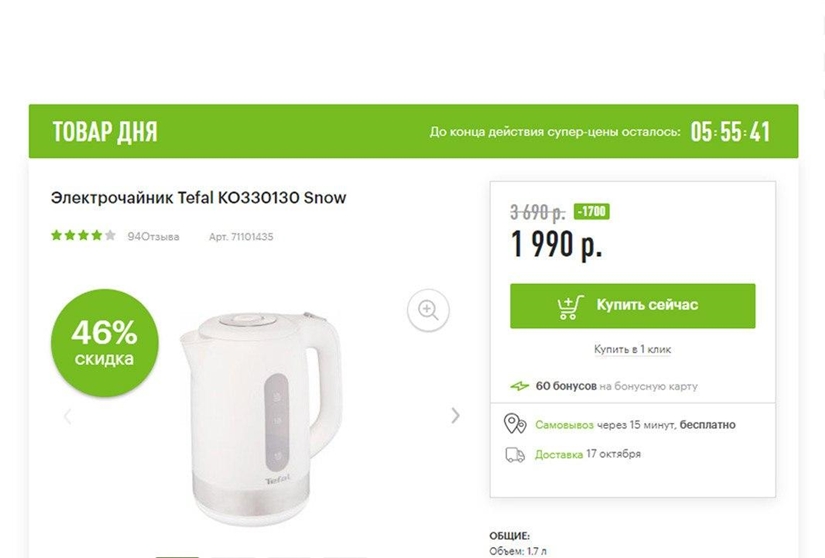Open the Самовывоз pickup link

(564, 425)
